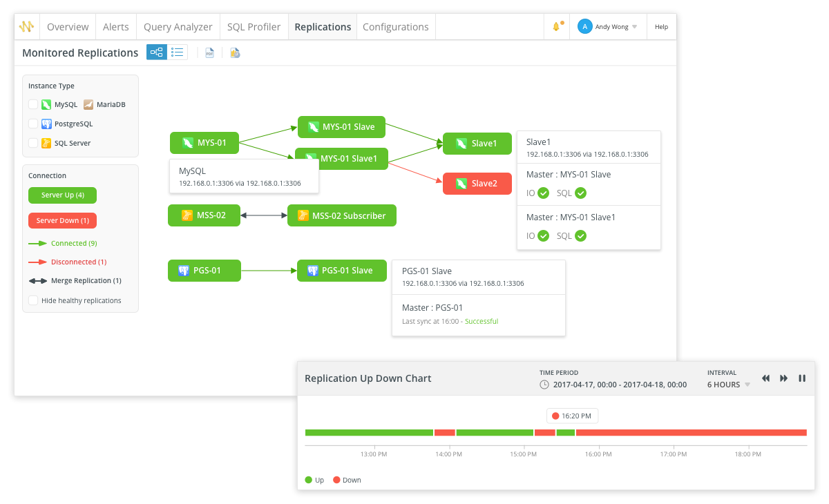Export replications as PDF icon

pos(209,52)
